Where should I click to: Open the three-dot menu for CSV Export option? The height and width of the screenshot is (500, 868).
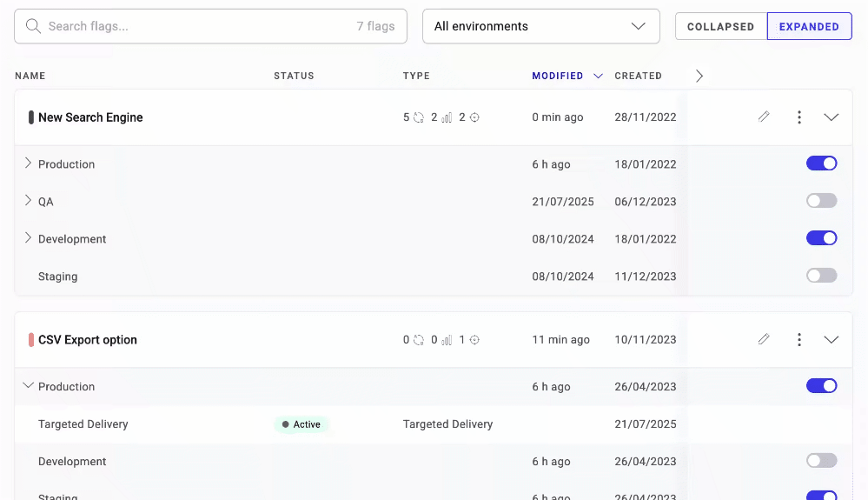pos(798,340)
